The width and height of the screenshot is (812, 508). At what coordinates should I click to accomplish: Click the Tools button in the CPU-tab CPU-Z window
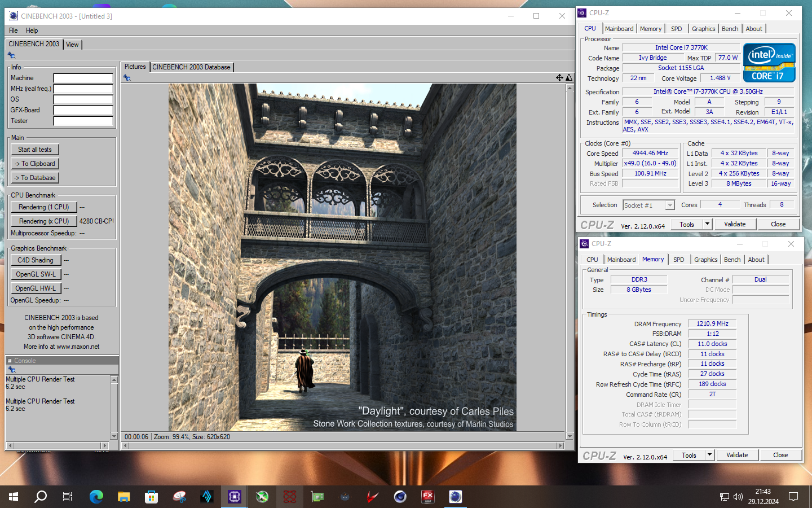tap(687, 224)
